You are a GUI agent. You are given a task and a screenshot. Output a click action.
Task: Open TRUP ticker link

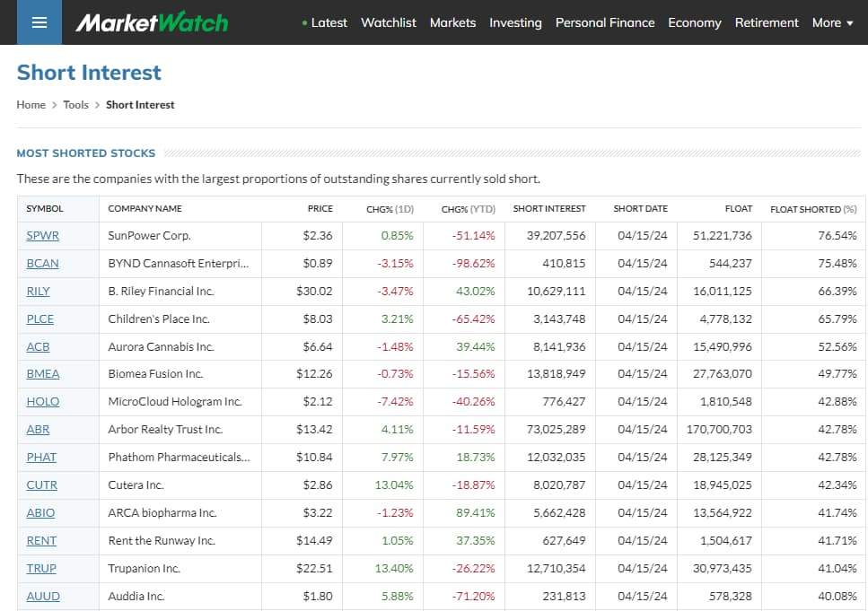(41, 568)
